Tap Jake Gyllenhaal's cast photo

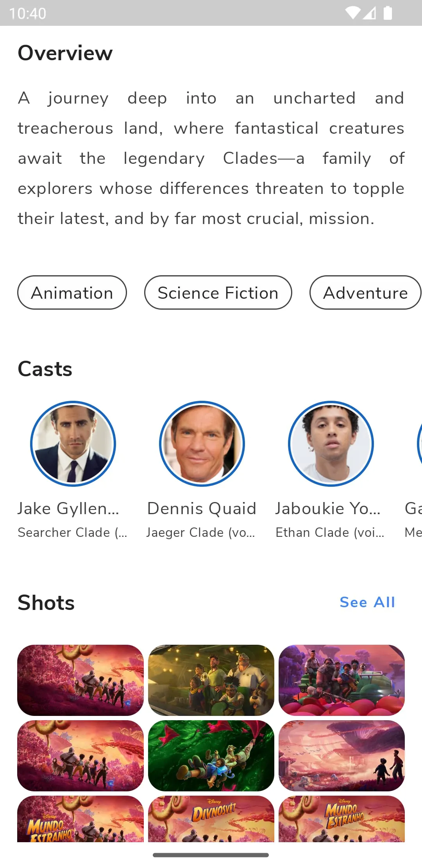click(73, 444)
